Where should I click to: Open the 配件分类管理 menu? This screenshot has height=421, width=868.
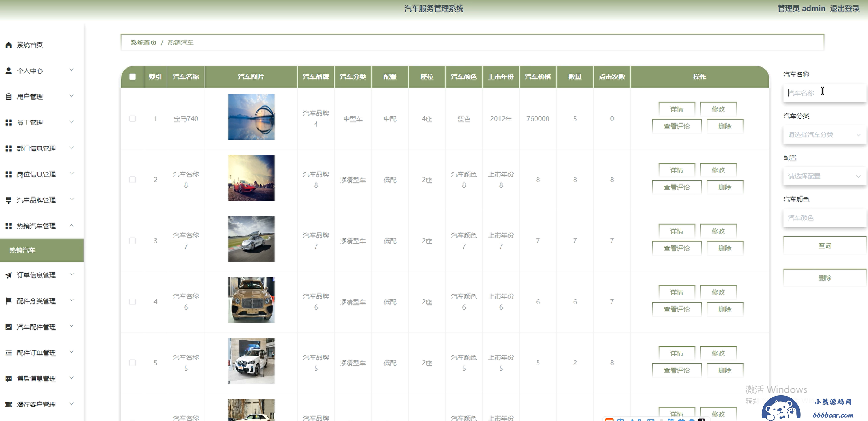pyautogui.click(x=42, y=301)
